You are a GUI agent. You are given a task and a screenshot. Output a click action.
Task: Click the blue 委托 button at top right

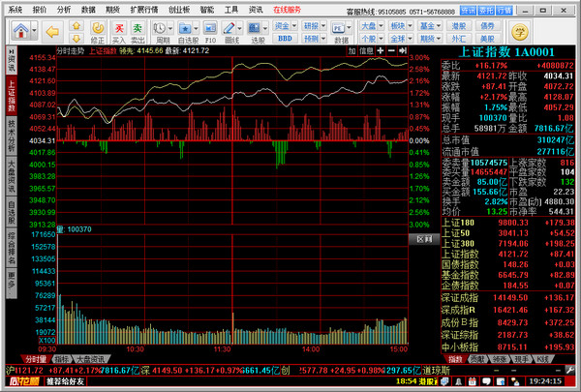486,11
